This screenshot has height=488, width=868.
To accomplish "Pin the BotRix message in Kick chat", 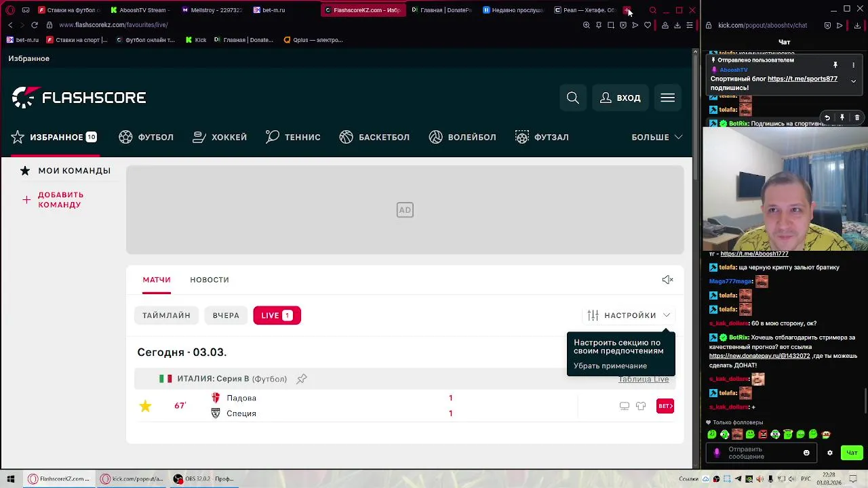I will pyautogui.click(x=842, y=118).
